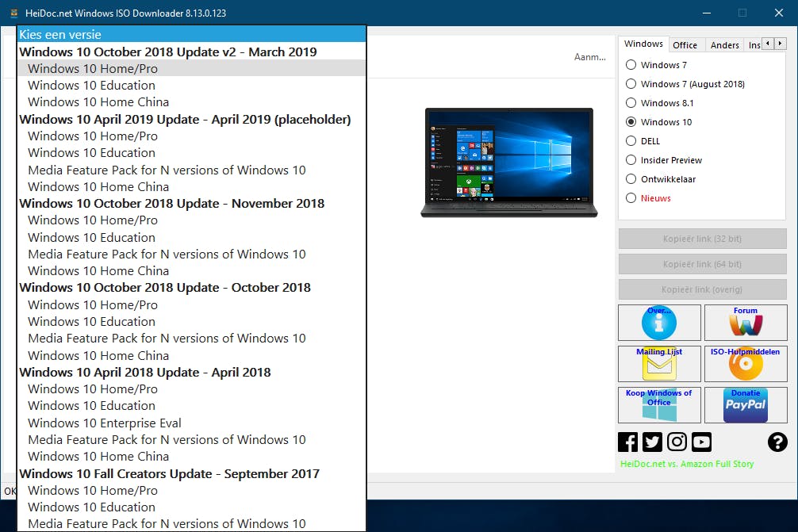Open HeiDoc.net vs. Amazon Full Story link
This screenshot has width=798, height=532.
pyautogui.click(x=687, y=464)
